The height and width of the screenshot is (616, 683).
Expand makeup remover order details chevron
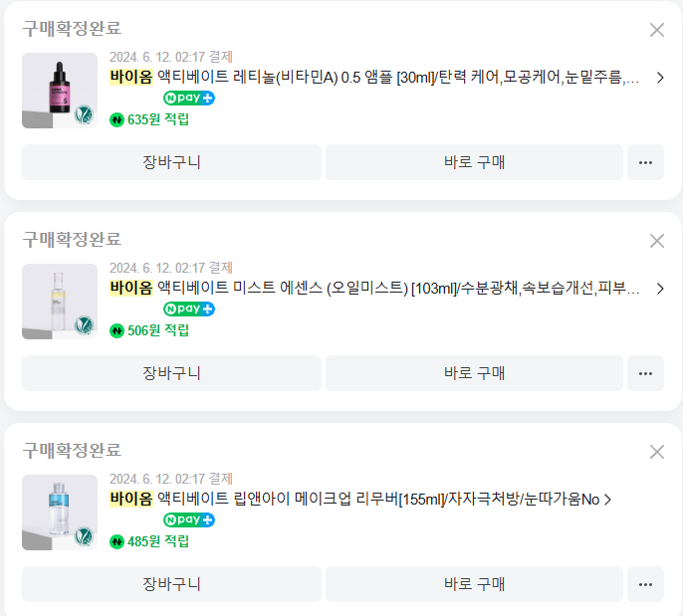point(608,500)
